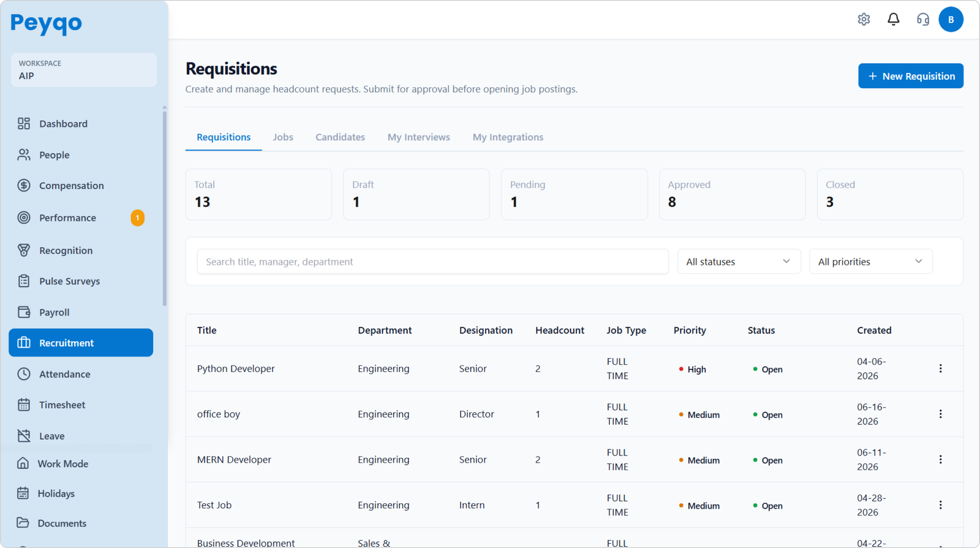Screen dimensions: 980x548
Task: Click the Intern designation cell
Action: coord(472,505)
